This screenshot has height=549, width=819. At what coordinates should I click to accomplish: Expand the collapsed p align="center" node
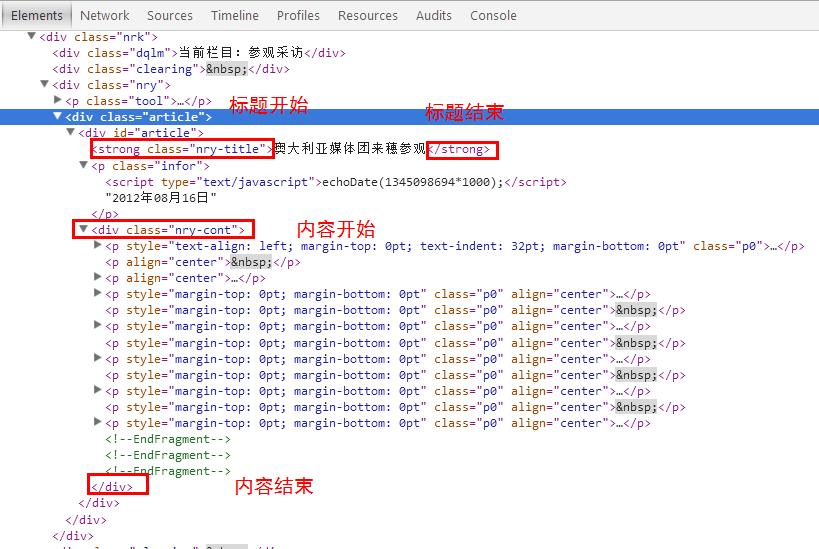click(x=97, y=276)
